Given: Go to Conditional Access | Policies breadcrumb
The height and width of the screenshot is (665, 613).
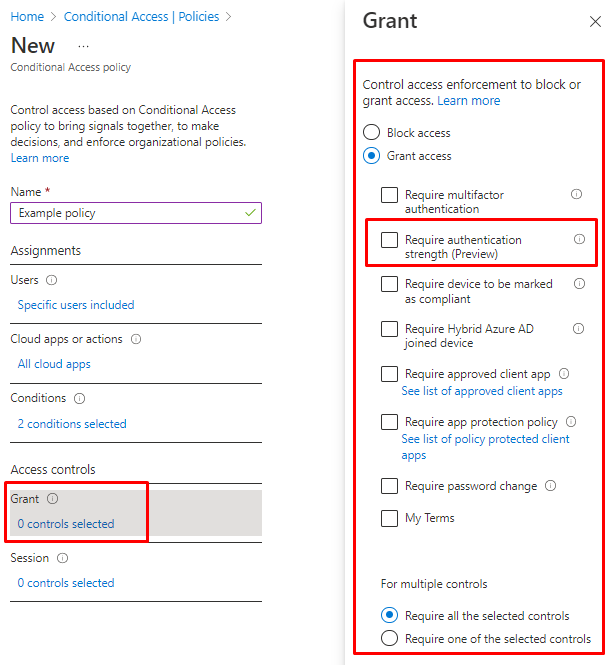Looking at the screenshot, I should coord(141,17).
